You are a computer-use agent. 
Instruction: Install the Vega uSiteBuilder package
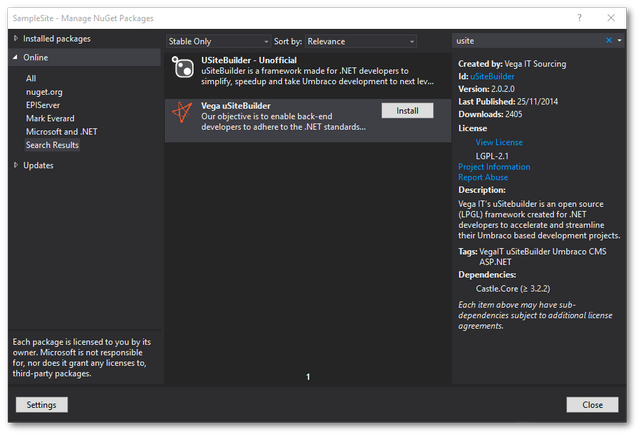coord(407,111)
